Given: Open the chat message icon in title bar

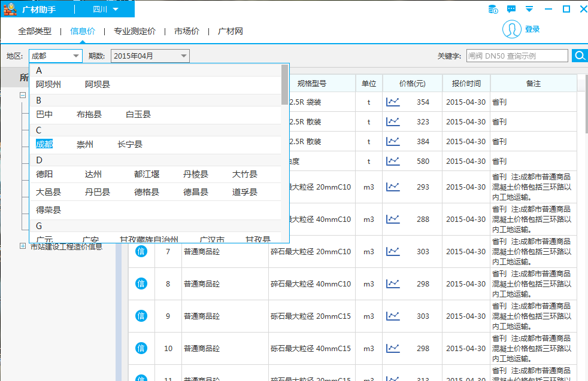Looking at the screenshot, I should 511,9.
